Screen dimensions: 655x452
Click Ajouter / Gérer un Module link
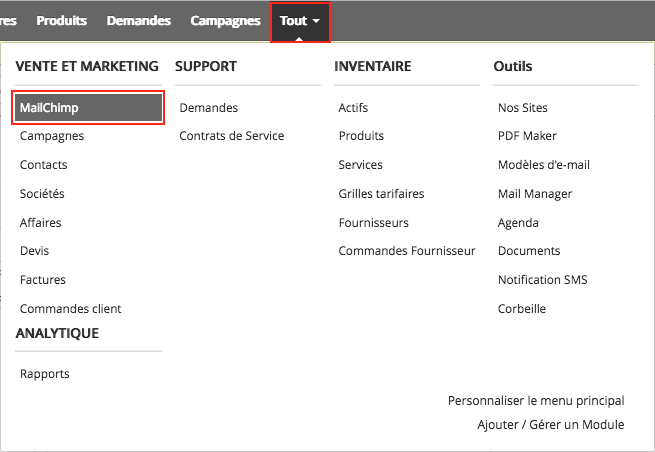551,425
